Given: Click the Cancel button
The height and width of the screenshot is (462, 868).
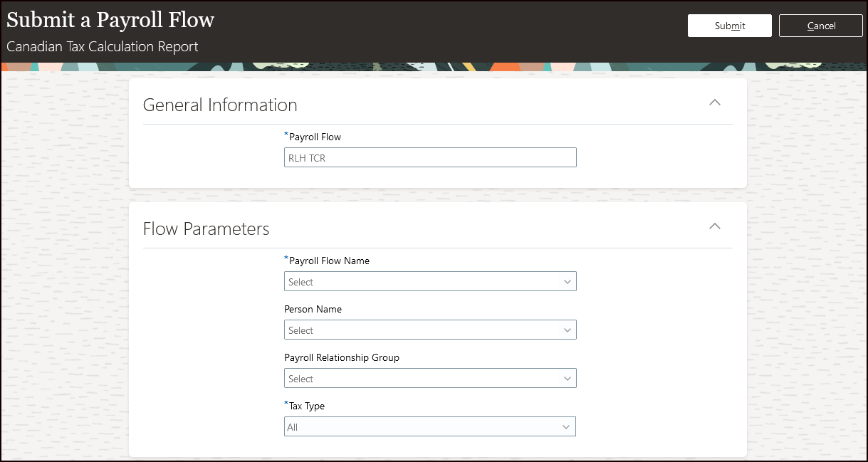Looking at the screenshot, I should coord(821,26).
